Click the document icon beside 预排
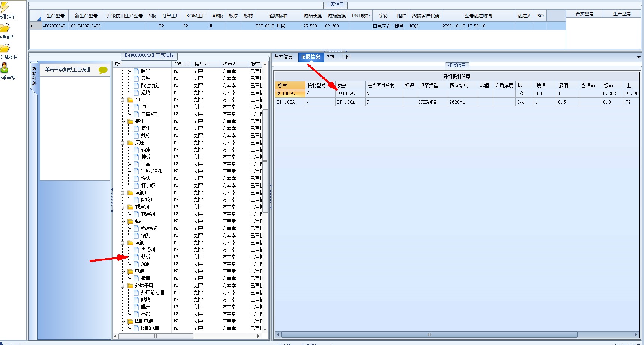The height and width of the screenshot is (345, 644). tap(137, 150)
